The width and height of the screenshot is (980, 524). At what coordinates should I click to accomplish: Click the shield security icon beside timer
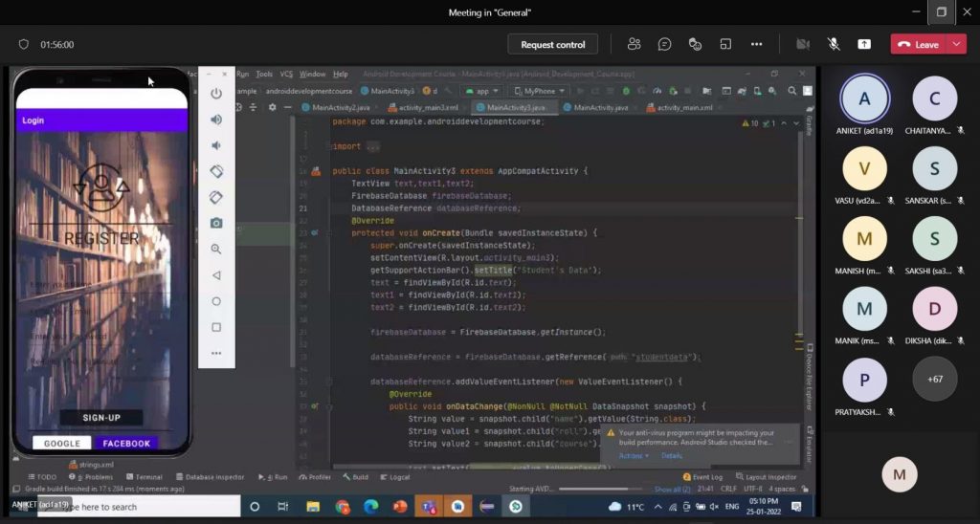point(24,44)
